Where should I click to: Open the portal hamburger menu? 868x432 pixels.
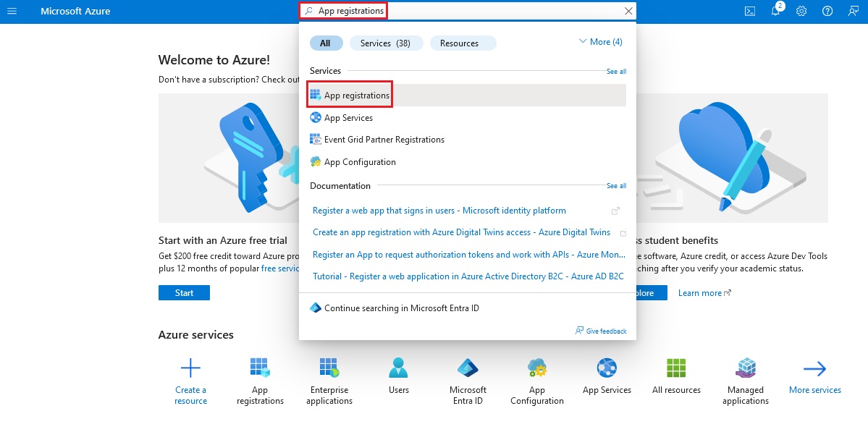pyautogui.click(x=11, y=11)
